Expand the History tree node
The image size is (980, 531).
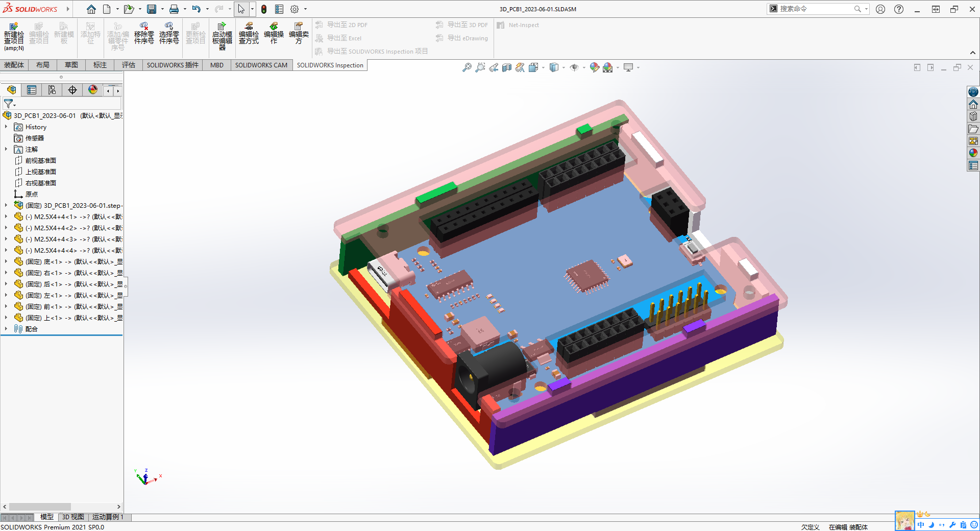[6, 127]
